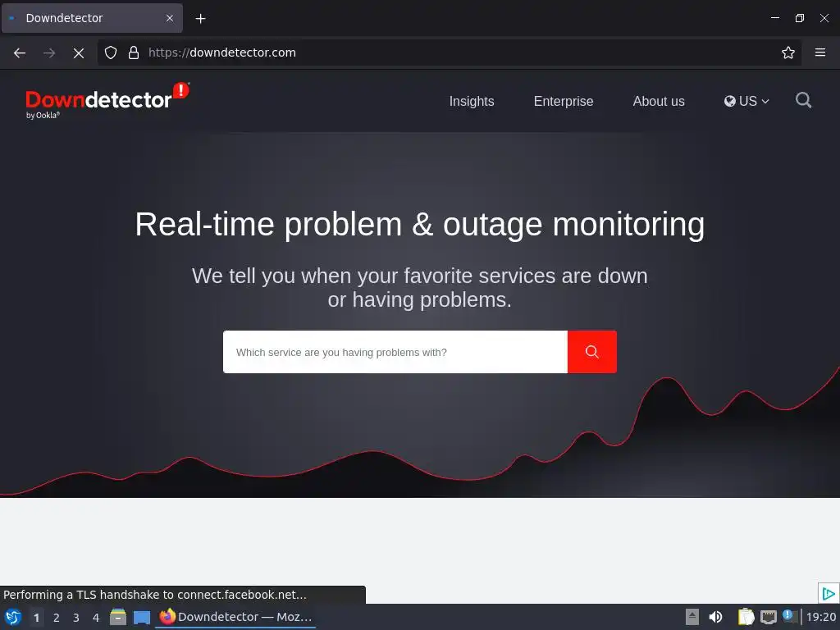This screenshot has width=840, height=630.
Task: Open the volume control tray icon
Action: [x=715, y=617]
